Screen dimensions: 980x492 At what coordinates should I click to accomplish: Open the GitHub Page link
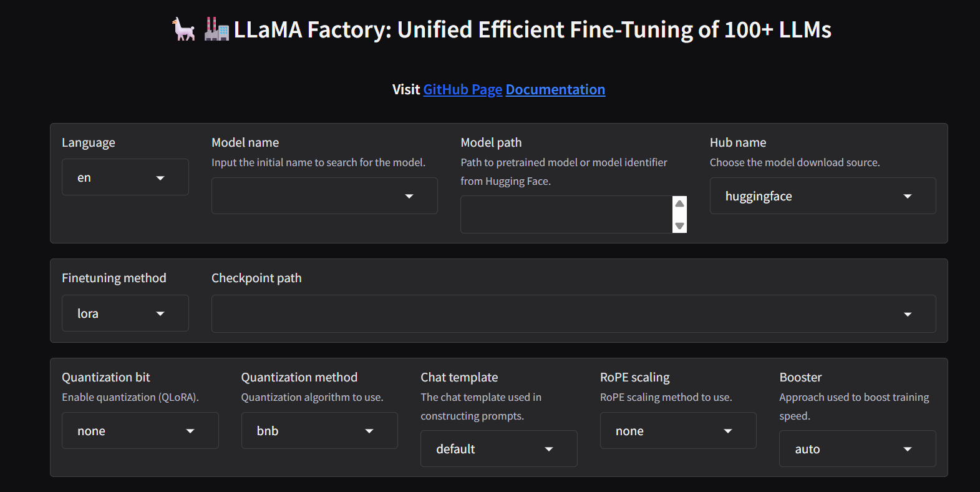coord(462,89)
